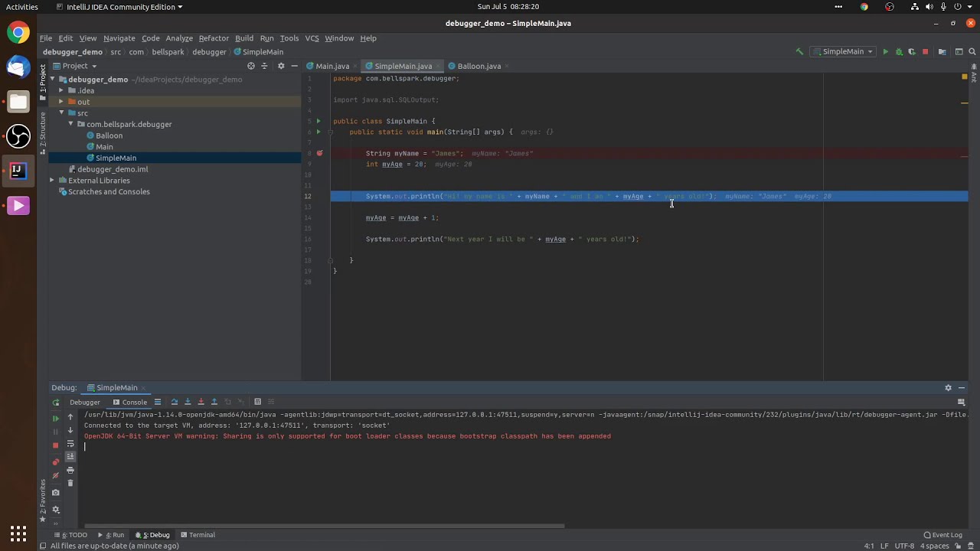This screenshot has width=980, height=551.
Task: Toggle soft-wrap in the console
Action: tap(70, 444)
